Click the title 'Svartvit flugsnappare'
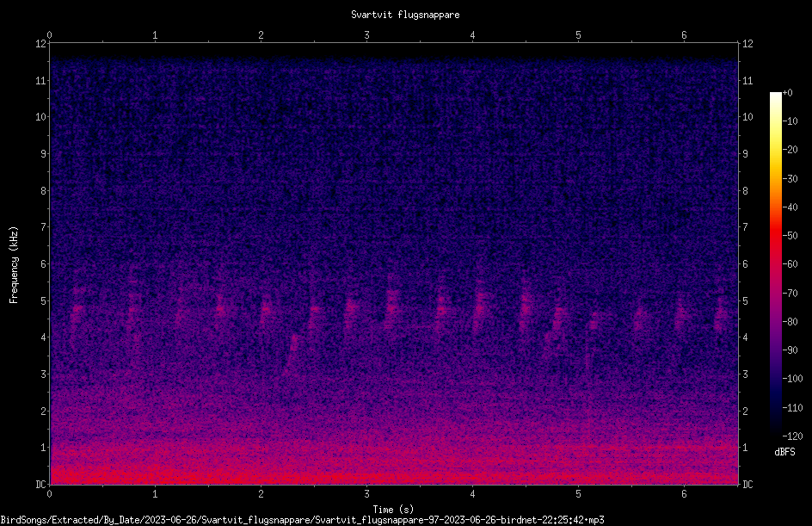The width and height of the screenshot is (812, 526). point(405,15)
